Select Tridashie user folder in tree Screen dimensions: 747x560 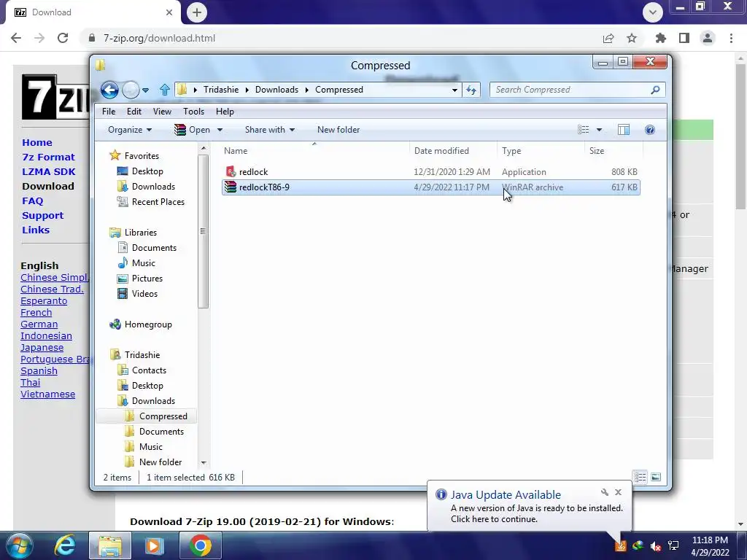click(135, 355)
